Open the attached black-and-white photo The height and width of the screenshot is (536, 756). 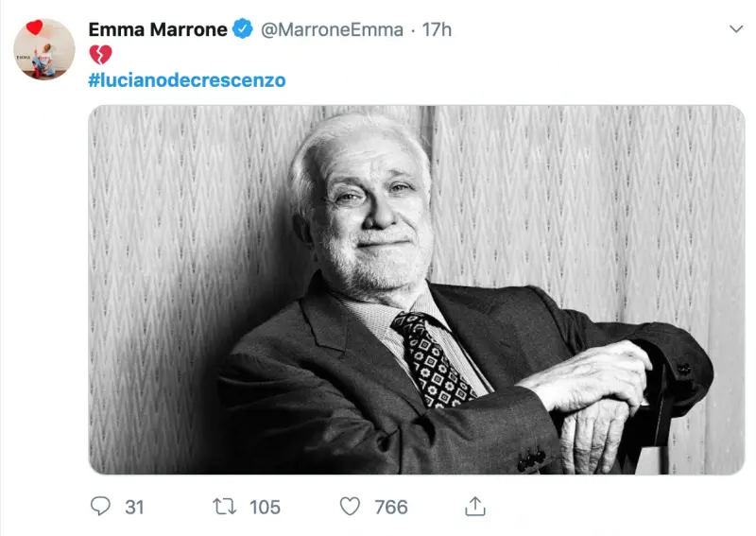coord(416,289)
